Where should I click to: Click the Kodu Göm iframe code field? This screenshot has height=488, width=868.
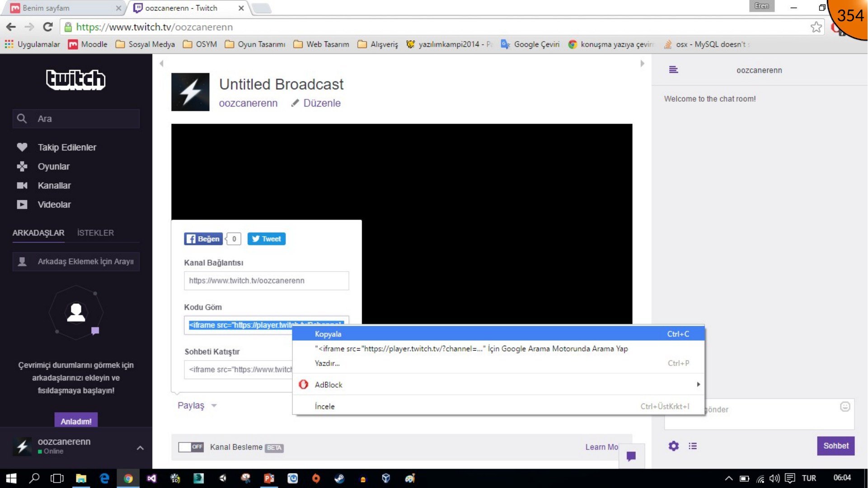[266, 325]
